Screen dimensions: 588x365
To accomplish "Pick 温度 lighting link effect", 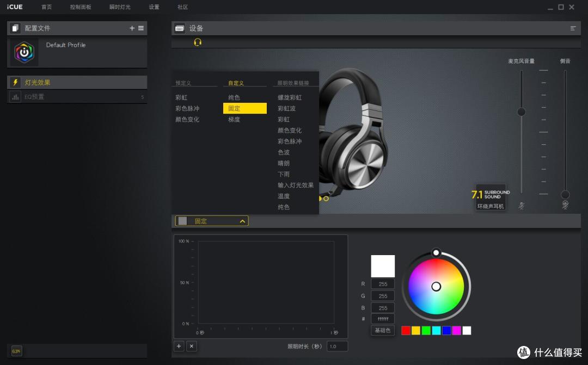I will point(284,196).
